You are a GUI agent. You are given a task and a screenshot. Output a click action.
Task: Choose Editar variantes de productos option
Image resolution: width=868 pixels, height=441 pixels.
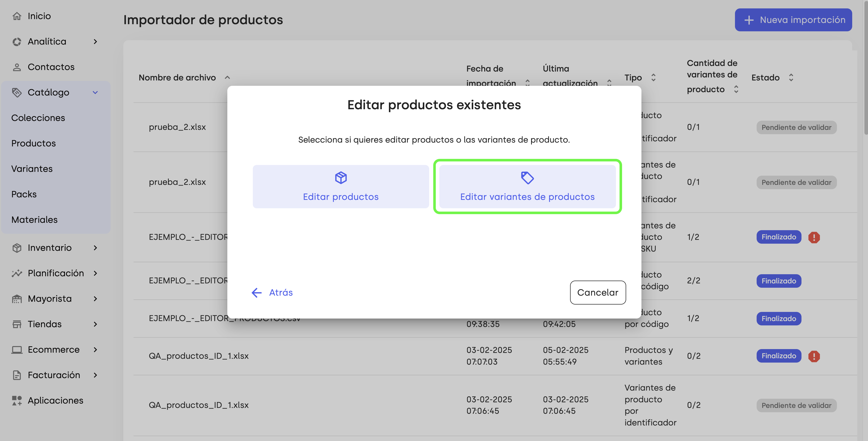coord(527,186)
